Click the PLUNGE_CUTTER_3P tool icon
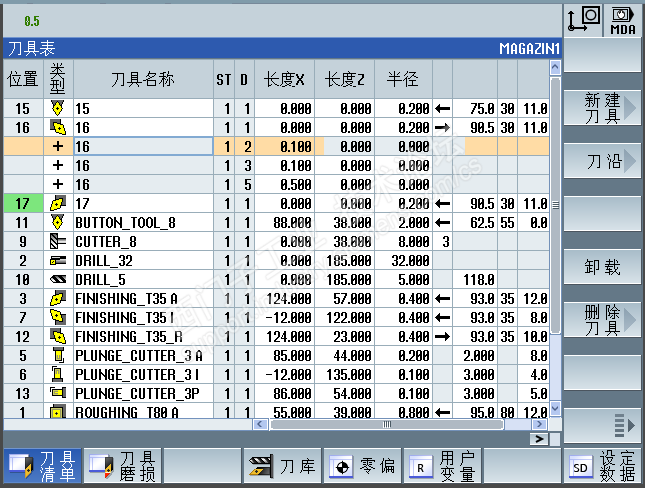 click(58, 393)
